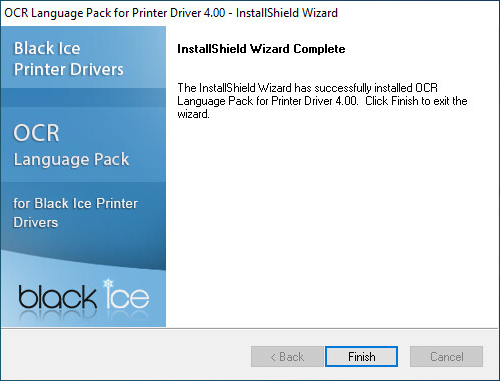Click the grey footer area left of Back

click(125, 355)
